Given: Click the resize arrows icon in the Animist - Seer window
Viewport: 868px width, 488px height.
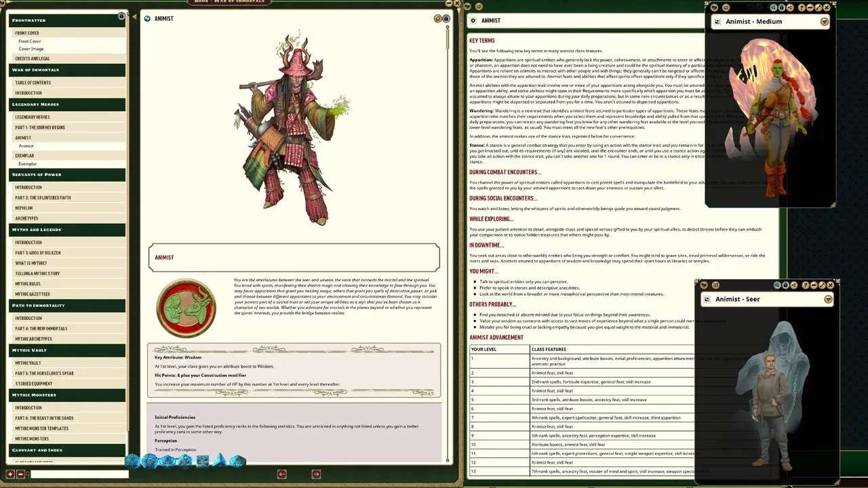Looking at the screenshot, I should pyautogui.click(x=822, y=285).
